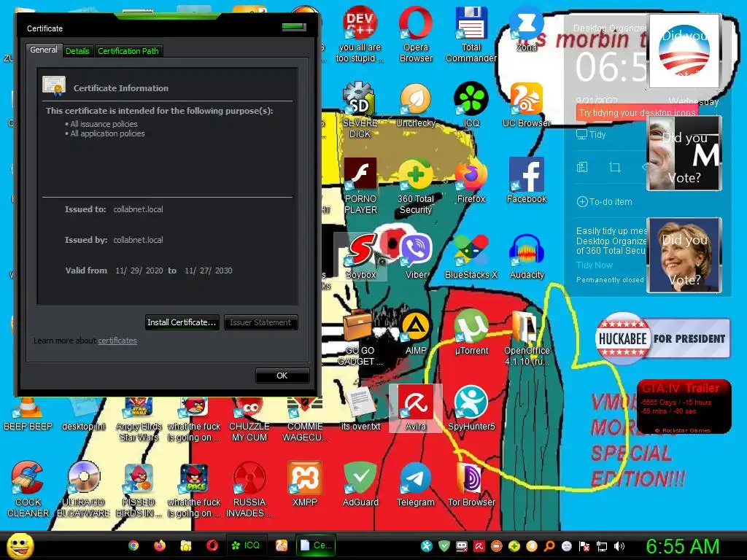The height and width of the screenshot is (560, 747).
Task: Launch 360 Total Security desktop icon
Action: click(415, 186)
